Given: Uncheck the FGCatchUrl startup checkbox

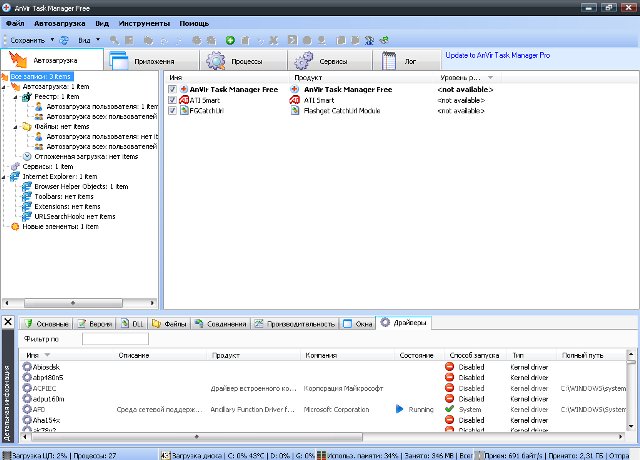Looking at the screenshot, I should pyautogui.click(x=172, y=111).
